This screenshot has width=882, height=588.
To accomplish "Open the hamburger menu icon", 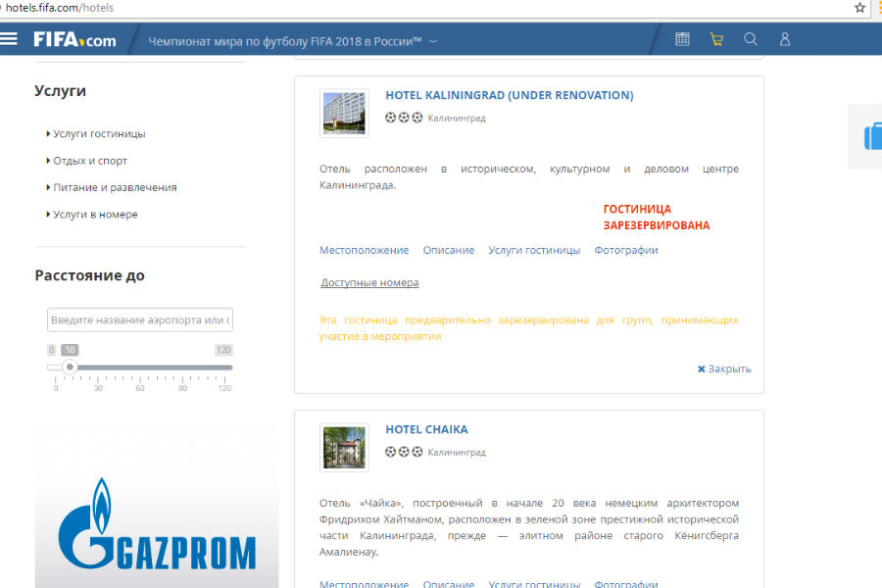I will tap(10, 39).
